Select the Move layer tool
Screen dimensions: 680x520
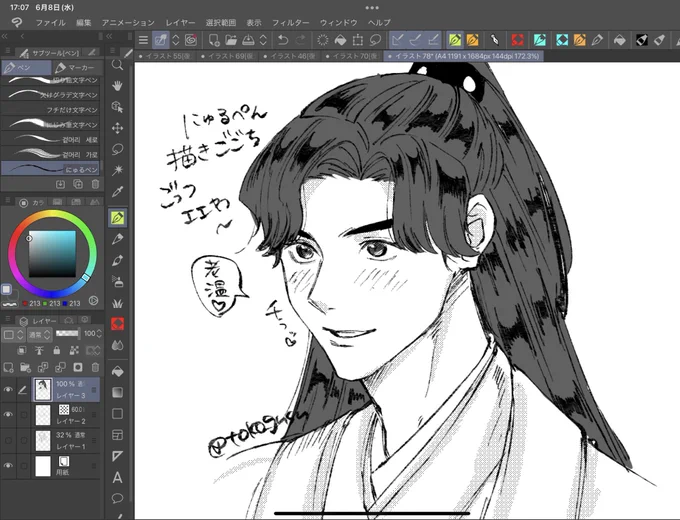coord(117,128)
